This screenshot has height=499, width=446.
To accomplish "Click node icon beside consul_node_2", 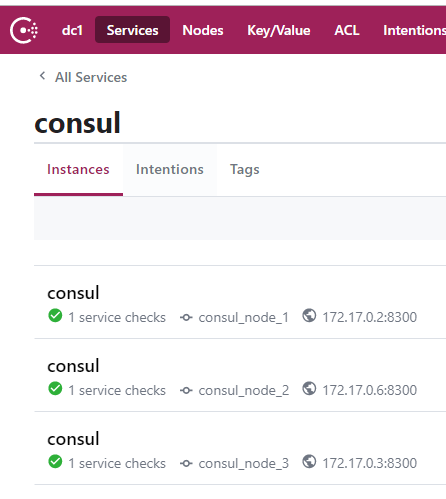I will pos(186,391).
